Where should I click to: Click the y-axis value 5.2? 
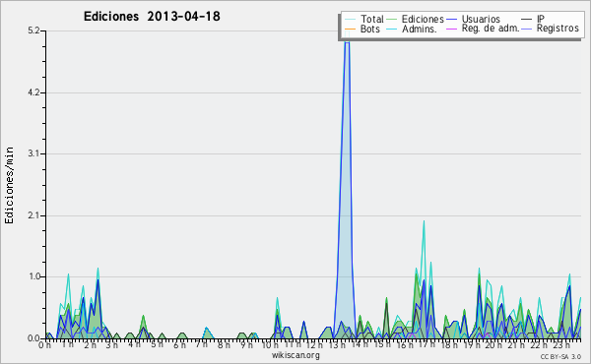pos(33,30)
